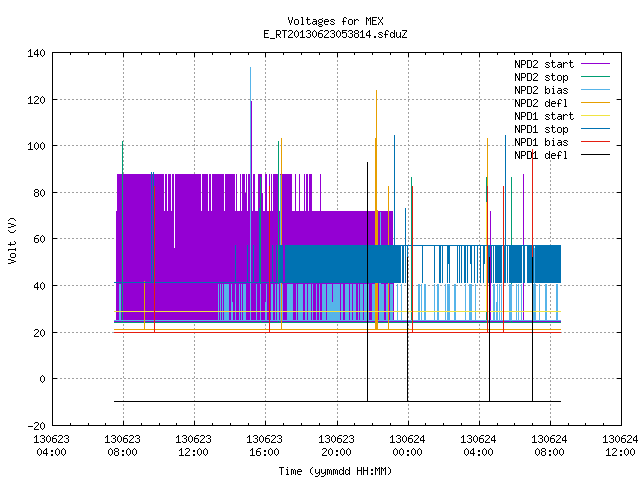Click the y-axis value 80
This screenshot has width=640, height=480.
tap(39, 193)
